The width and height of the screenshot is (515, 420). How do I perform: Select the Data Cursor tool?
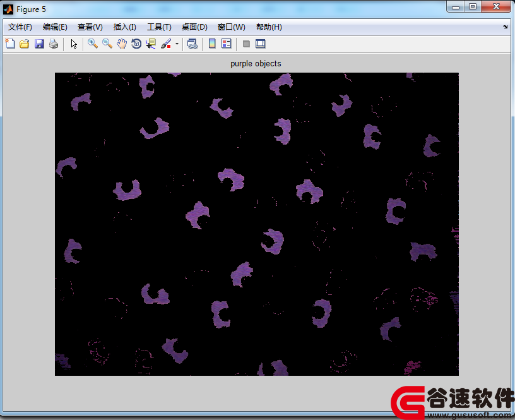click(x=151, y=44)
